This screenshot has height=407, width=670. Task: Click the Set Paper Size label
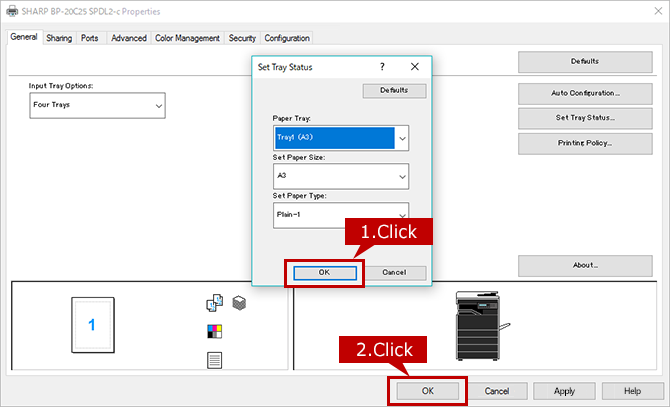click(x=299, y=158)
